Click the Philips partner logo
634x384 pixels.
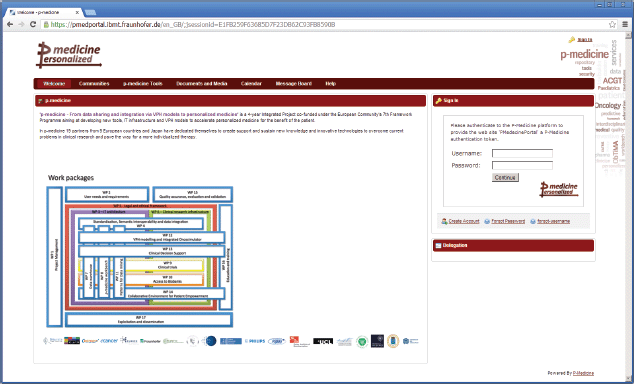pos(255,341)
